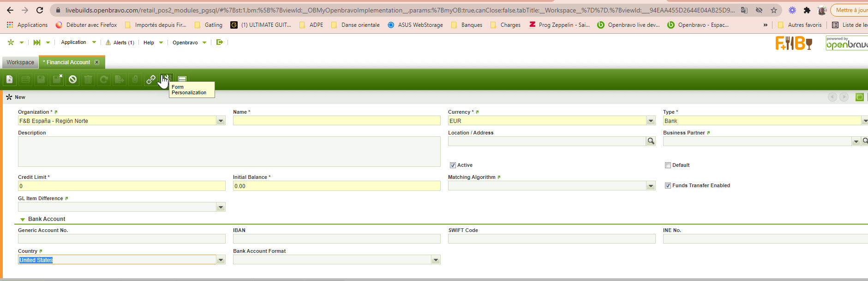Click the green maximize form icon
The height and width of the screenshot is (281, 868).
(x=859, y=97)
